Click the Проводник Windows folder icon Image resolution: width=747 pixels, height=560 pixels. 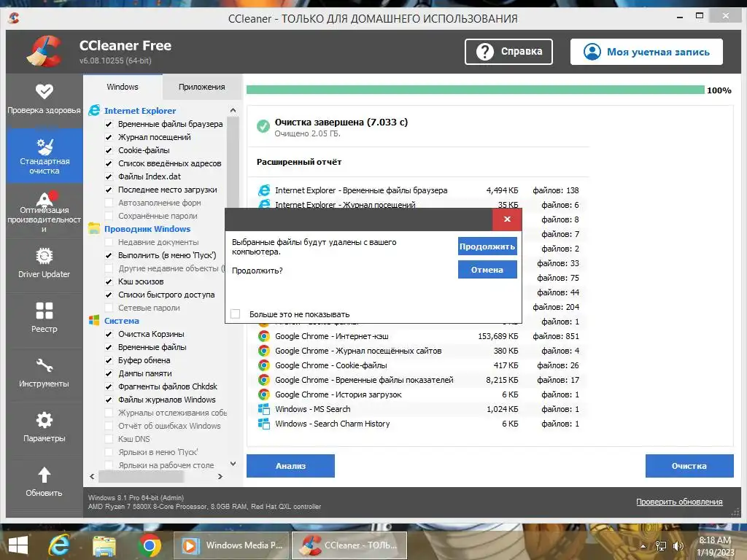[94, 228]
